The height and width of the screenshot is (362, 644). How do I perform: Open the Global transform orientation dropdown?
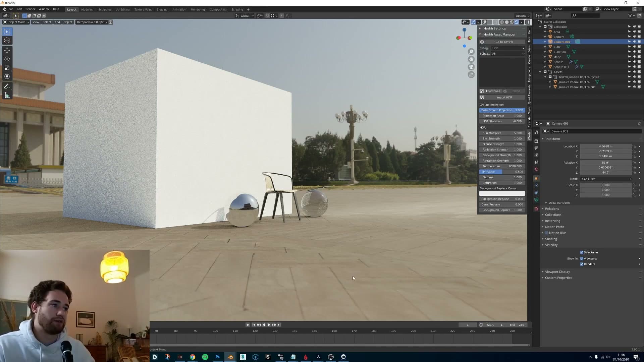pos(245,16)
